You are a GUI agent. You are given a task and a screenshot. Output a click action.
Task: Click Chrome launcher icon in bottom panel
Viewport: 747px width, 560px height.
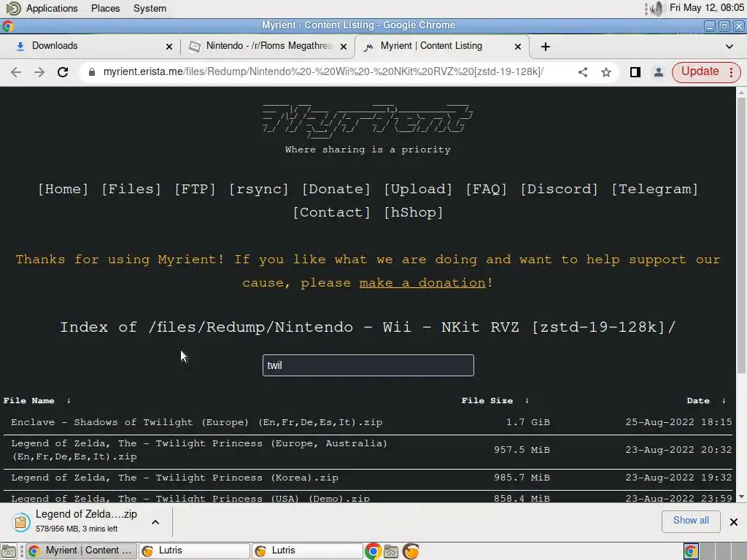(x=373, y=551)
